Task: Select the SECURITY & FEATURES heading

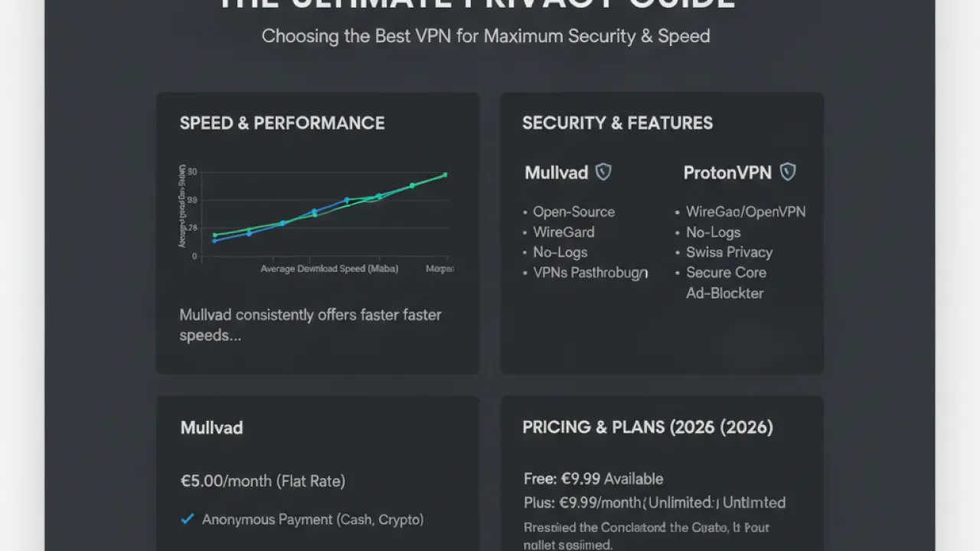Action: (617, 123)
